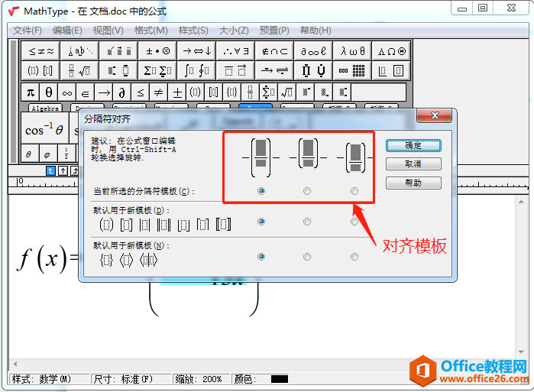Screen dimensions: 534x392
Task: Select first default alignment for row N
Action: (x=261, y=257)
